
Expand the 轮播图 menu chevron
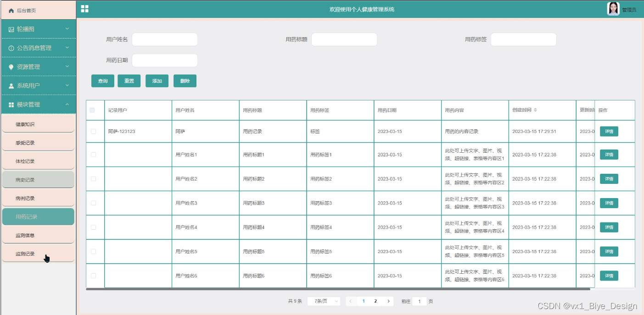[x=67, y=28]
